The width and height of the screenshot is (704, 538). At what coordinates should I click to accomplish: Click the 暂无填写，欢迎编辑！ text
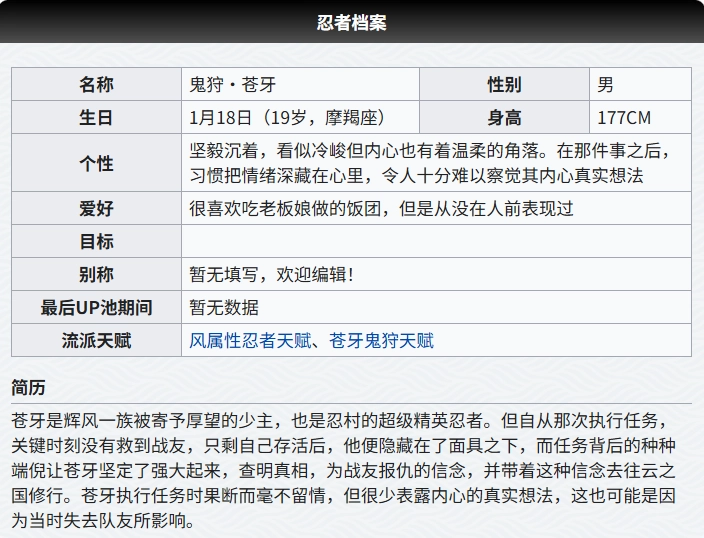click(271, 275)
